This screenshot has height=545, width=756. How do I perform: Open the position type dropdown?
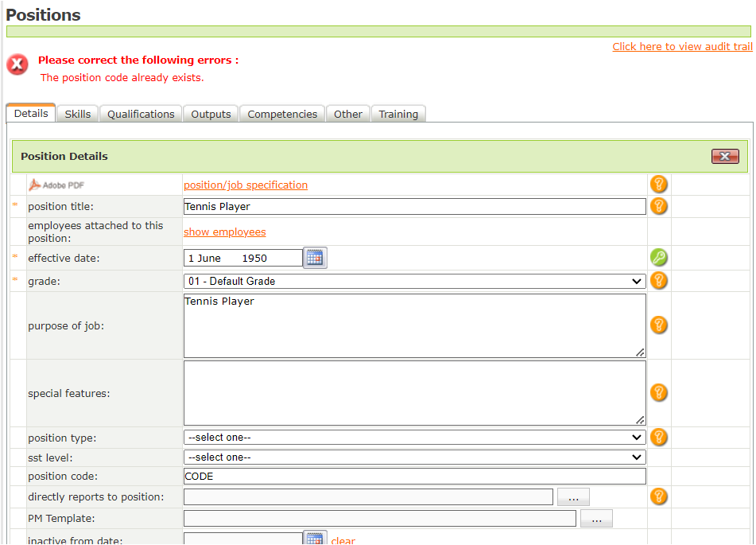[414, 437]
